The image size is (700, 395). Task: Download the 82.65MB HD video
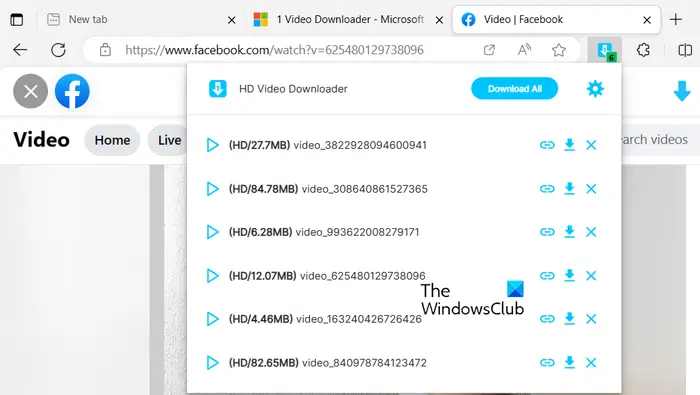coord(569,362)
